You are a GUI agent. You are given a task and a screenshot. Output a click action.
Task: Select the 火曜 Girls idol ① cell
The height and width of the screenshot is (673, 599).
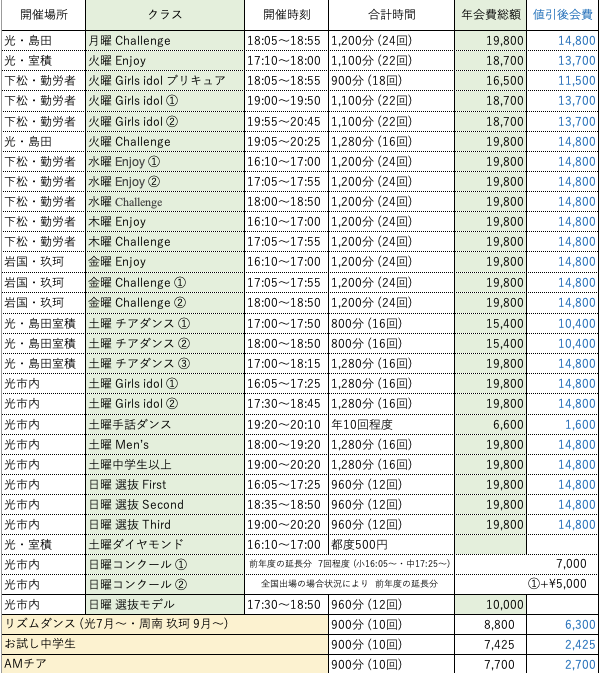point(165,101)
